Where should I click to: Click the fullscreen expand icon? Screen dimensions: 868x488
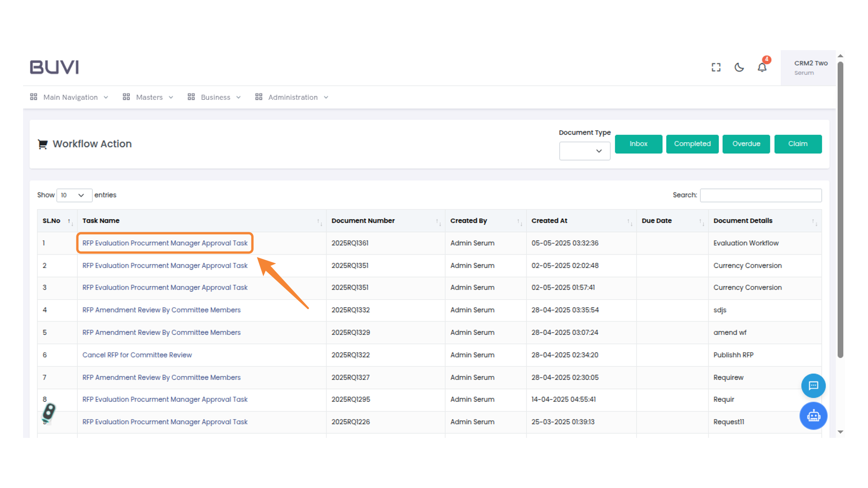(716, 67)
